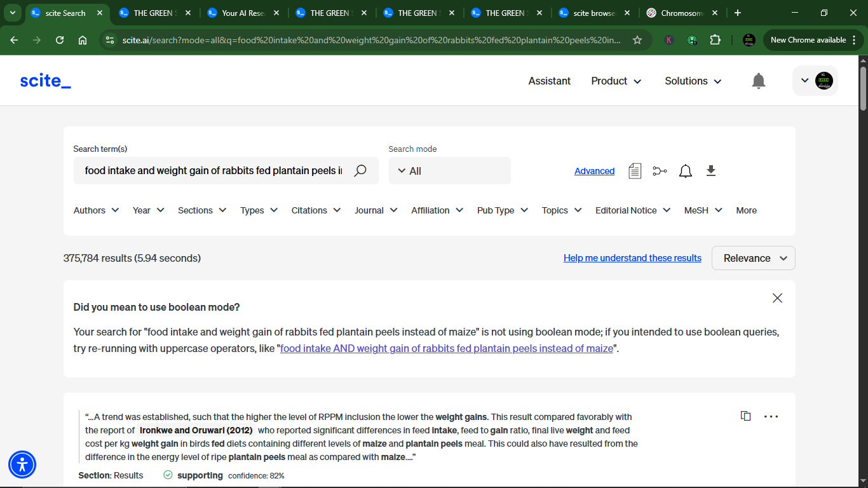Open notifications bell in header
The width and height of the screenshot is (868, 488).
759,81
